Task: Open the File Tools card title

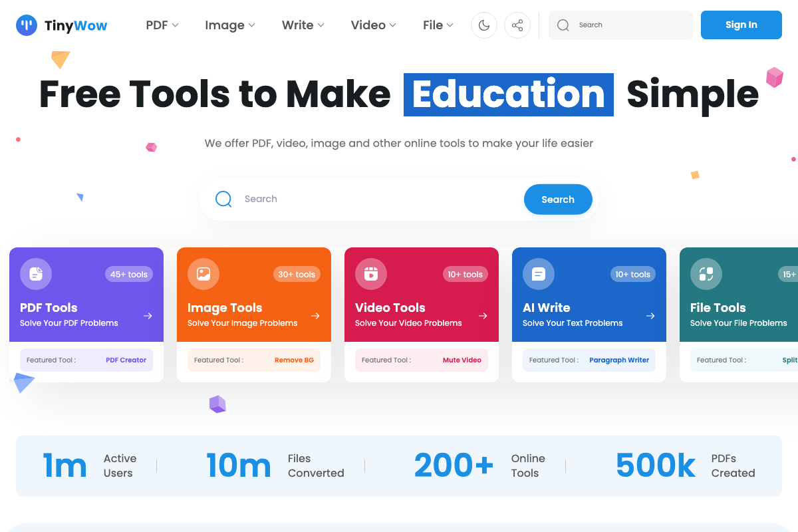Action: [718, 308]
